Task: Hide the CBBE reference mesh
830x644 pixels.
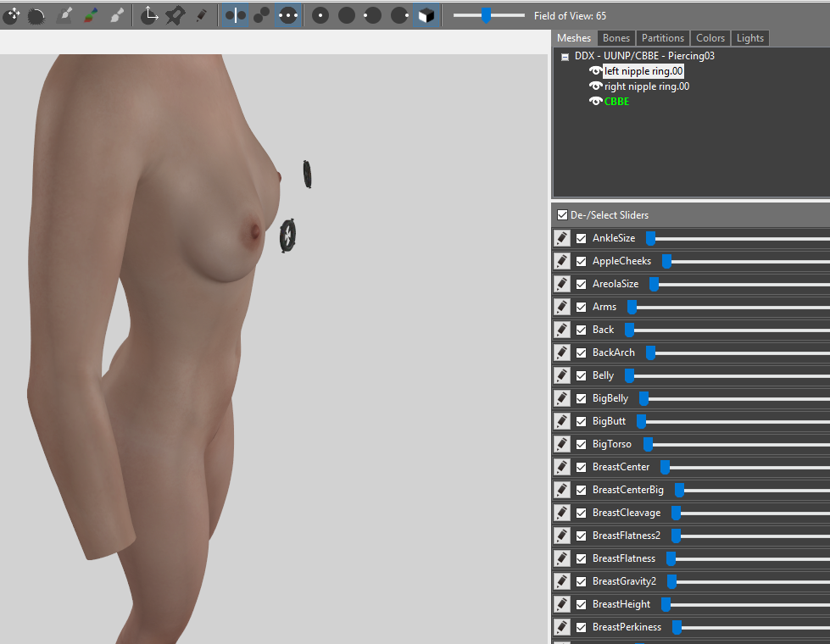Action: tap(595, 101)
